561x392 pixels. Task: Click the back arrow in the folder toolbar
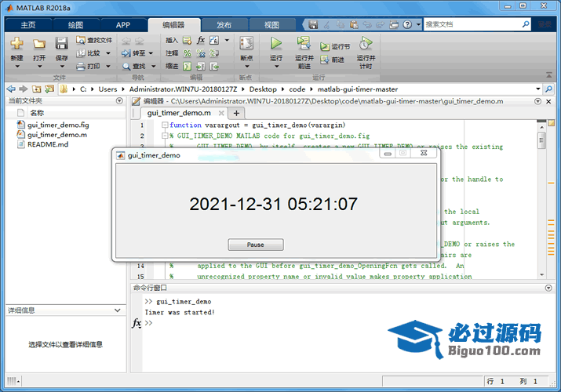[x=11, y=89]
